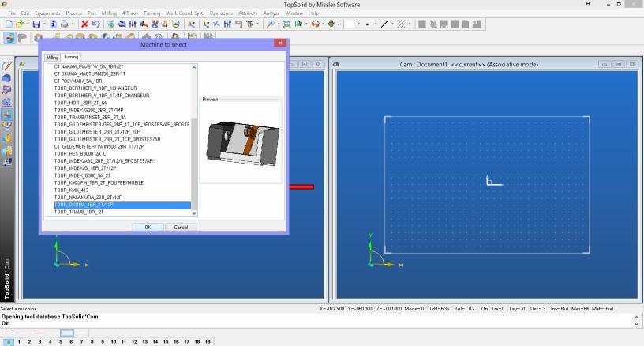Open the Milling menu
The image size is (644, 346).
(109, 13)
